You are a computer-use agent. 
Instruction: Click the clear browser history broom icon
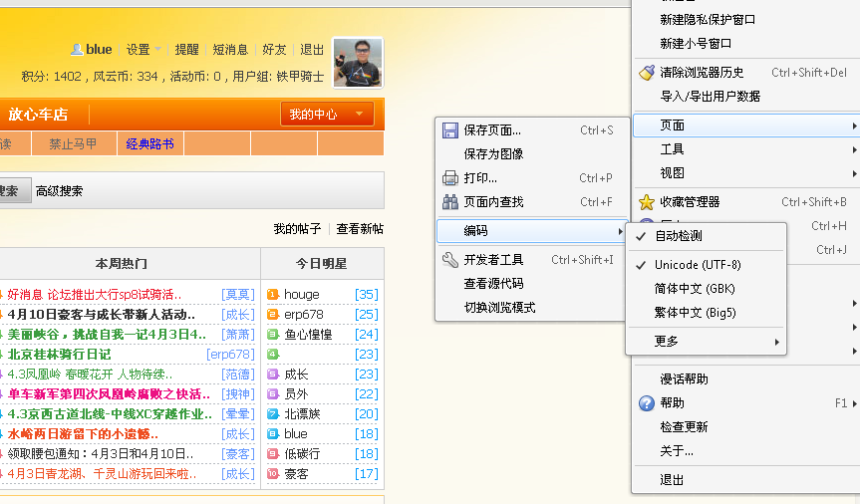[x=647, y=73]
